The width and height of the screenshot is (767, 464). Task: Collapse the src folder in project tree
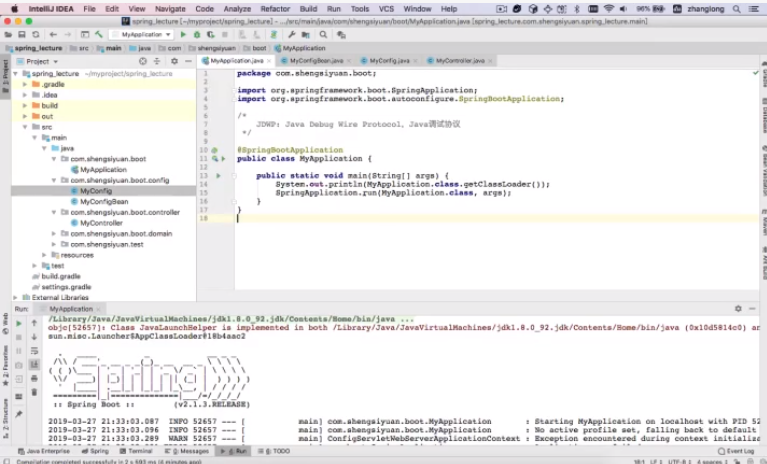[x=25, y=127]
